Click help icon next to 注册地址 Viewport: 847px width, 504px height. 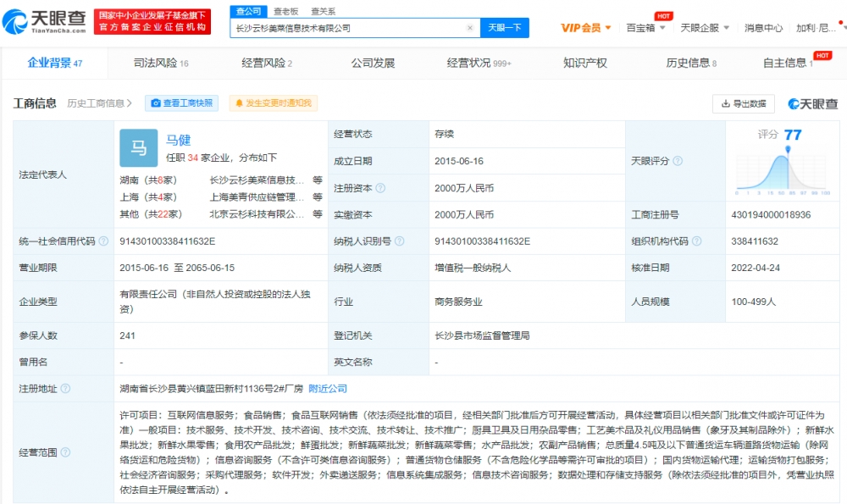point(65,389)
